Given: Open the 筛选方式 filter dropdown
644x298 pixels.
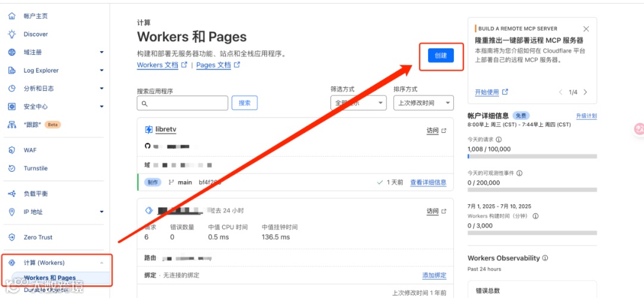Looking at the screenshot, I should pos(358,103).
